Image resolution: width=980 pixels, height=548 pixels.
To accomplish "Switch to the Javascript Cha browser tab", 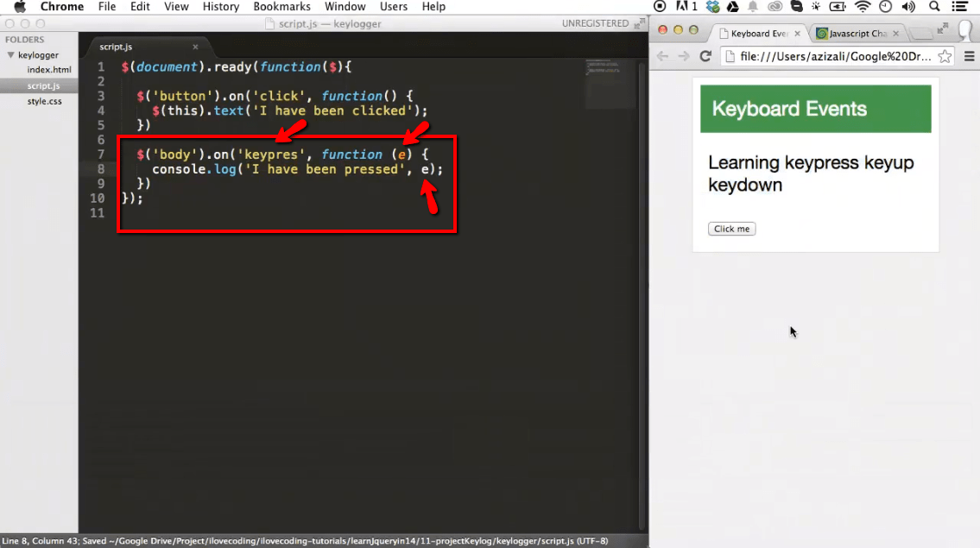I will point(857,34).
